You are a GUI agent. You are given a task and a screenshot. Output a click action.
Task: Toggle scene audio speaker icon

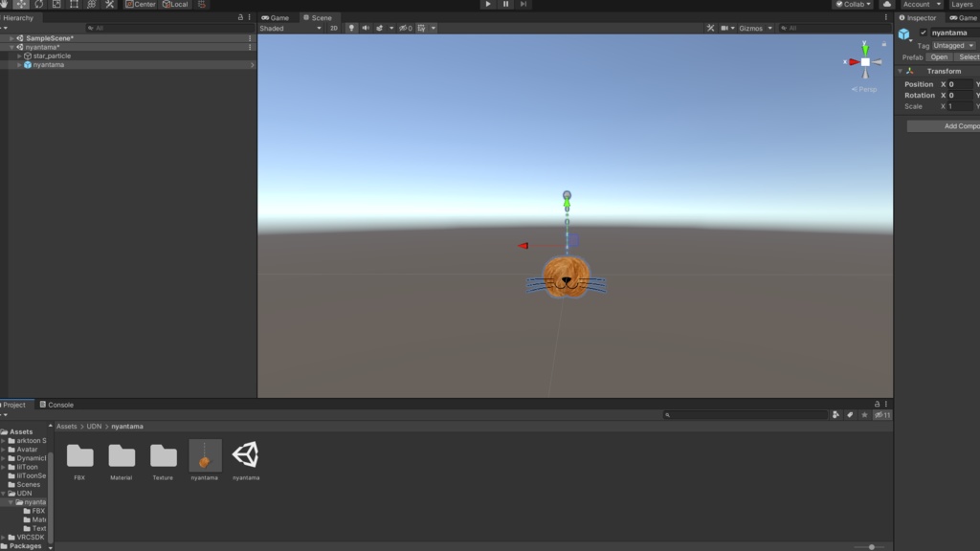point(366,28)
